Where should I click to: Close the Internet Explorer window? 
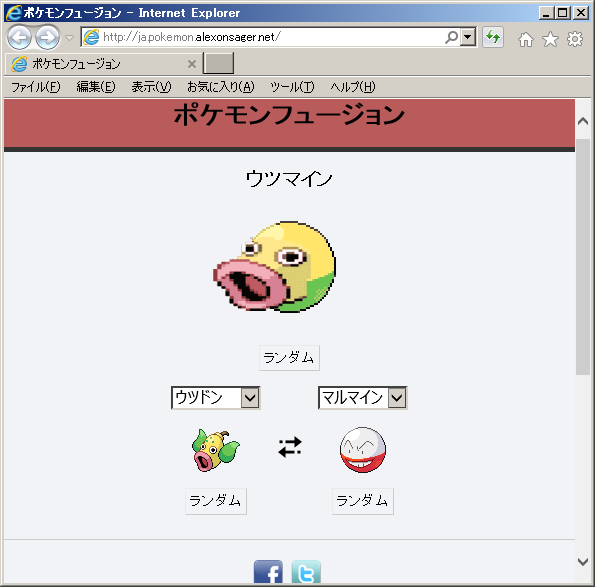click(581, 13)
